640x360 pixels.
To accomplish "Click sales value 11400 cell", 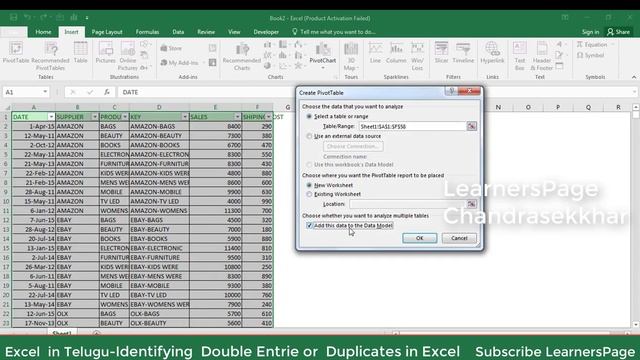I will tap(216, 248).
